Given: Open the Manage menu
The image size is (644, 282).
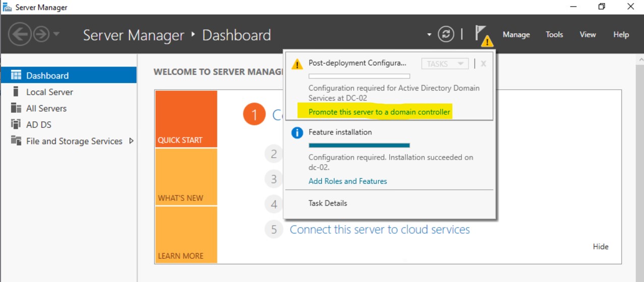Looking at the screenshot, I should [x=516, y=35].
